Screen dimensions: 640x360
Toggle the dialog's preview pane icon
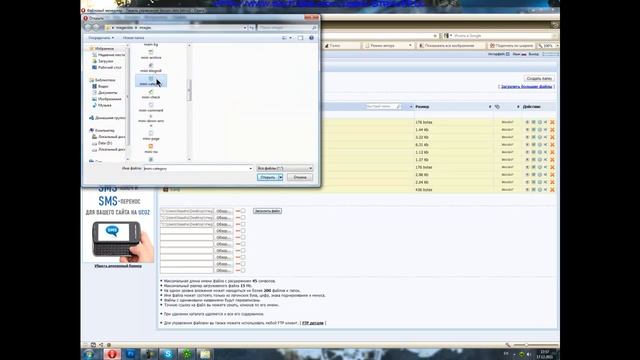(300, 38)
